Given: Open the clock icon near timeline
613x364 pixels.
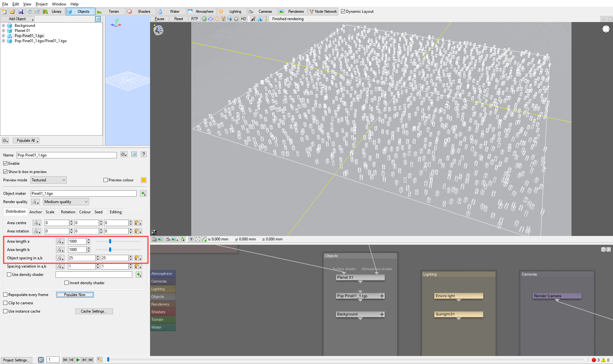Looking at the screenshot, I should (x=41, y=360).
